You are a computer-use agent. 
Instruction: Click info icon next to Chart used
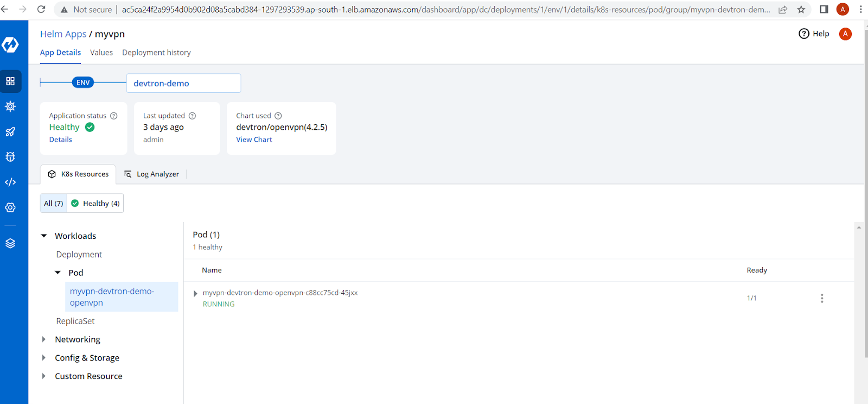[x=278, y=116]
